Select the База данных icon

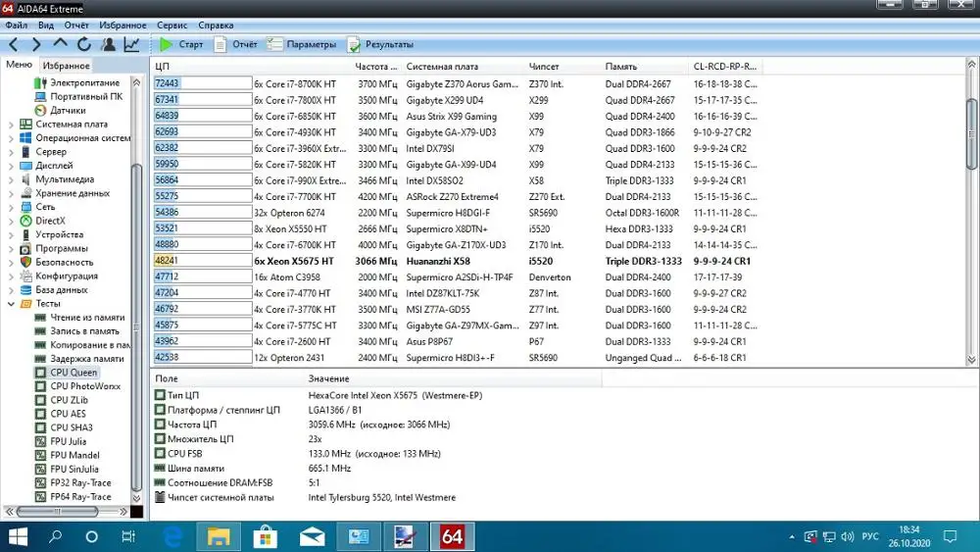click(25, 289)
